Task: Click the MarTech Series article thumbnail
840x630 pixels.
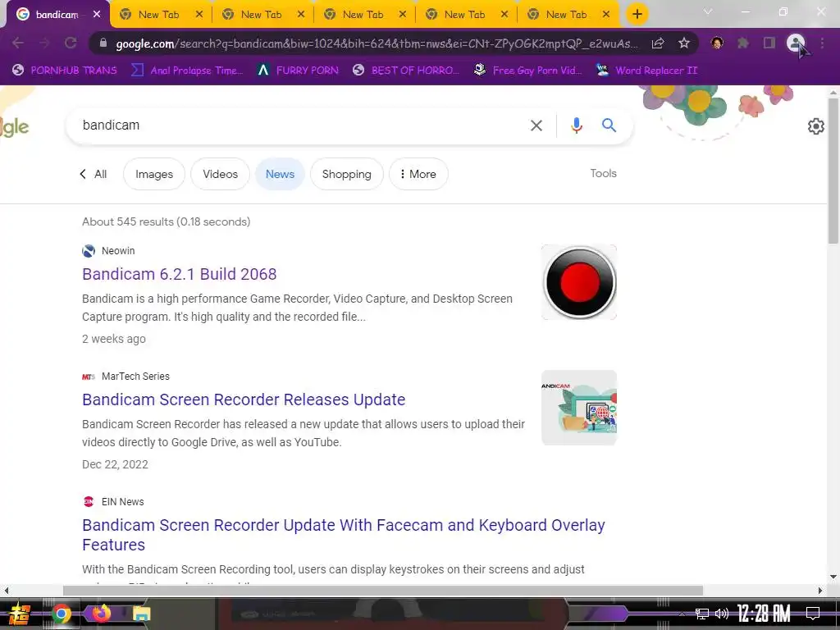Action: click(579, 408)
